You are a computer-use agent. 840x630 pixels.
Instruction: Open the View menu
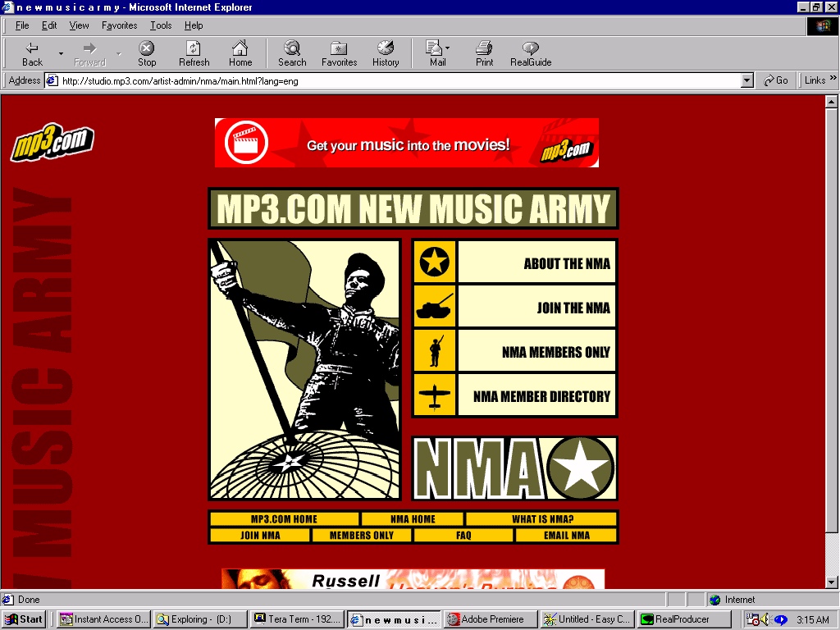pos(79,25)
